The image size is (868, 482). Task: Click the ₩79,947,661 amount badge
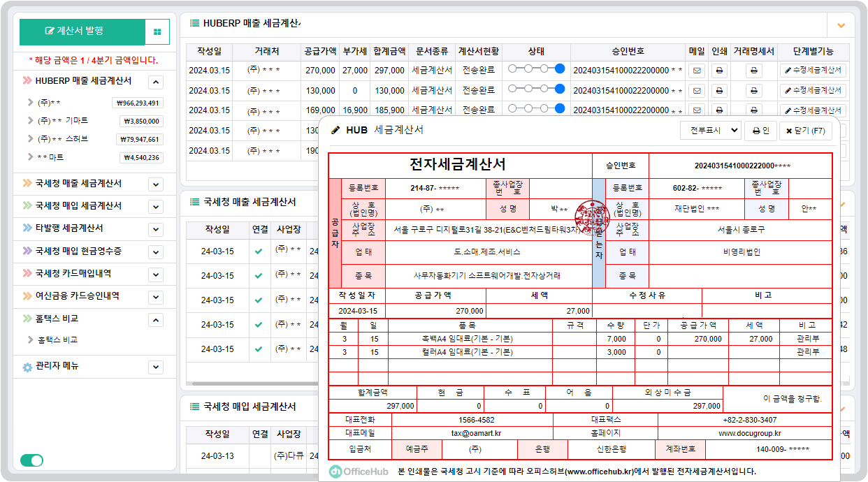[140, 139]
